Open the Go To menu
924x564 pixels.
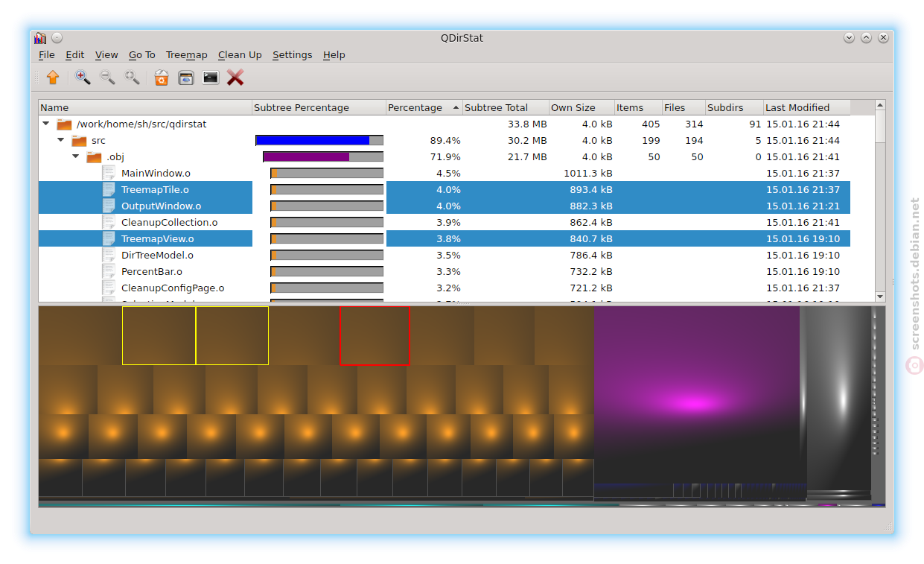142,55
